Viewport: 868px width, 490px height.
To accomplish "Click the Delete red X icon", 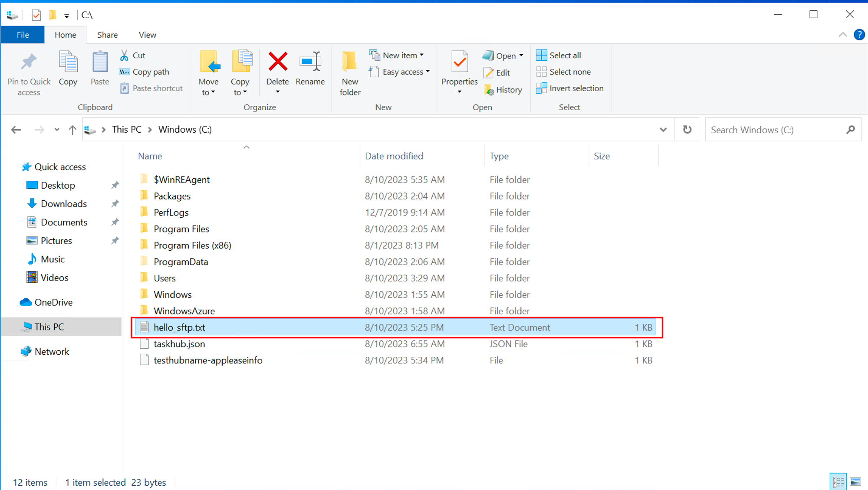I will pos(277,62).
